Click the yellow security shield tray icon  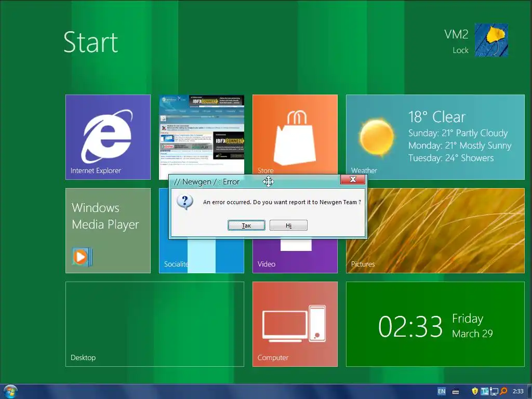pos(475,391)
